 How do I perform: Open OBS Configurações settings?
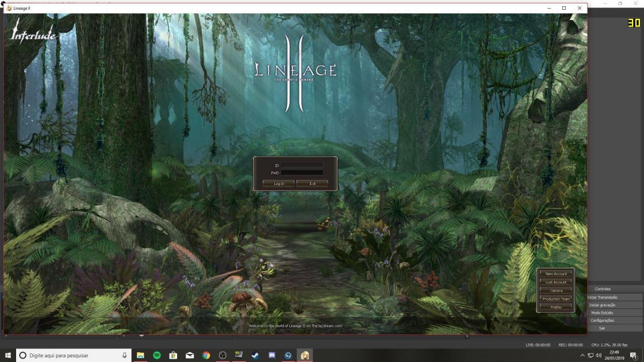(603, 320)
